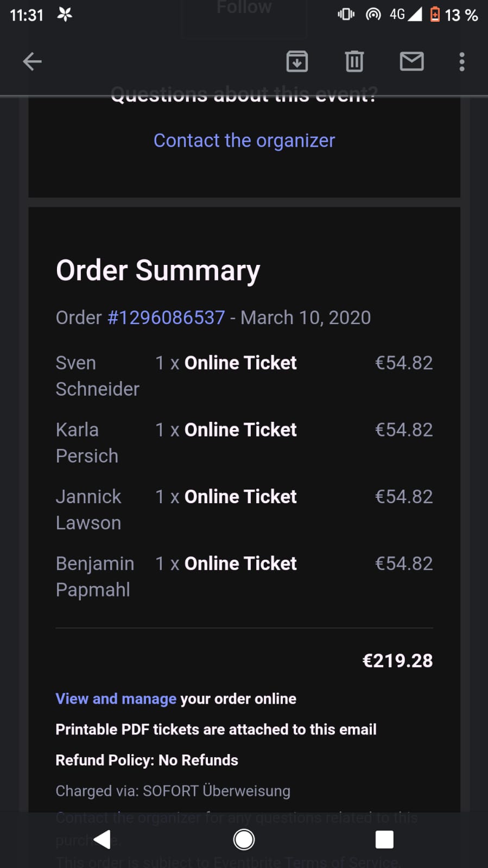Open order number #1296086537 link
The height and width of the screenshot is (868, 488).
click(166, 318)
